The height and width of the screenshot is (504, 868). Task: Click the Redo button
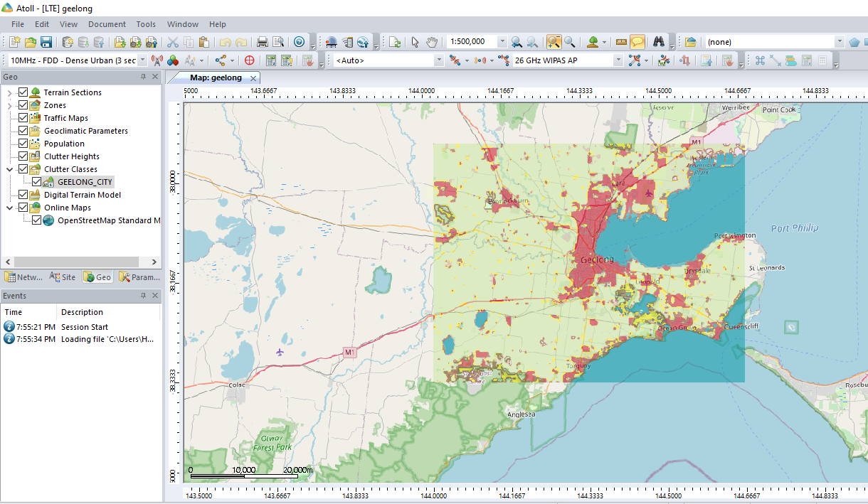240,42
